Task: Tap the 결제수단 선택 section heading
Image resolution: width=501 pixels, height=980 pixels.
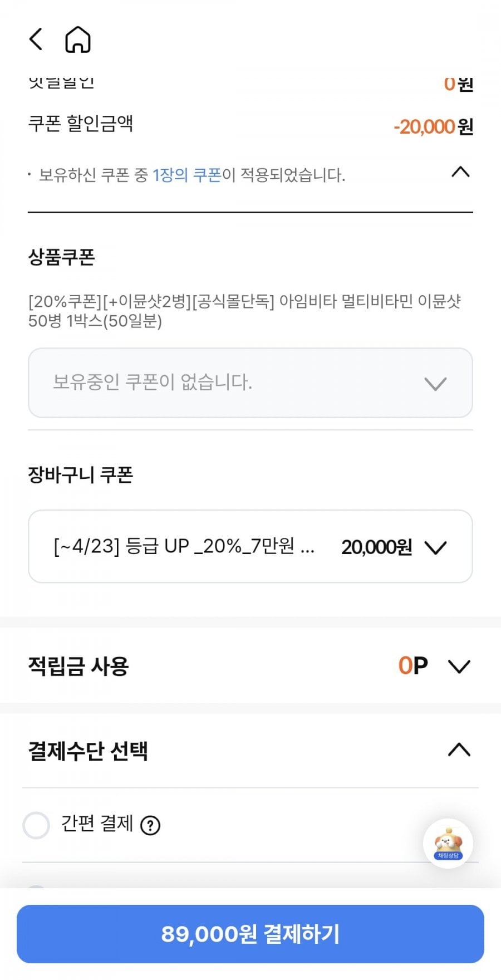Action: pos(88,751)
